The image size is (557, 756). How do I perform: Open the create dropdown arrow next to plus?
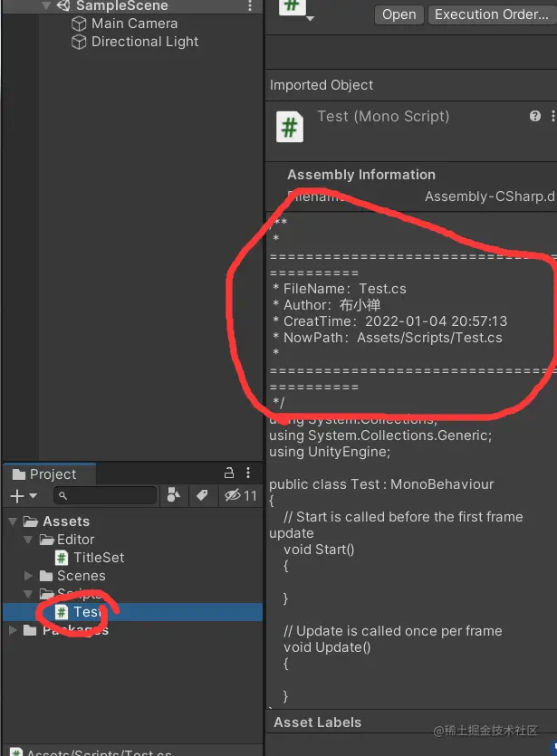[x=33, y=496]
